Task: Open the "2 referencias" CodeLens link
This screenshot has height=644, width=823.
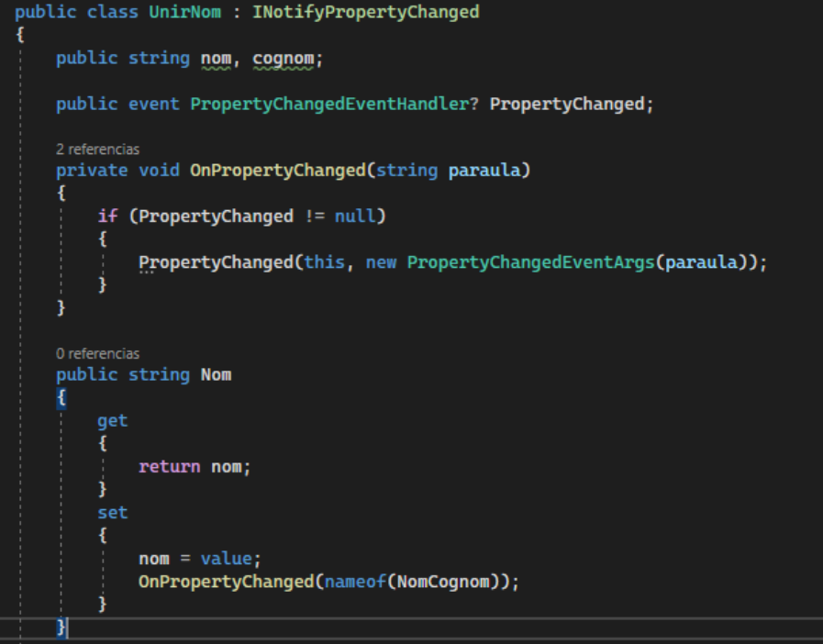Action: 98,149
